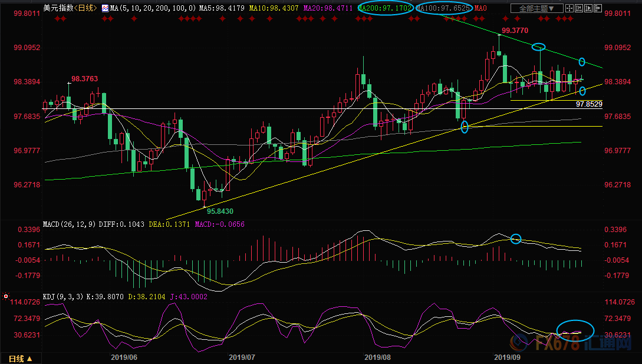Click the red target icon beside KDJ panel
Viewport: 642px width, 364px height.
(6, 296)
